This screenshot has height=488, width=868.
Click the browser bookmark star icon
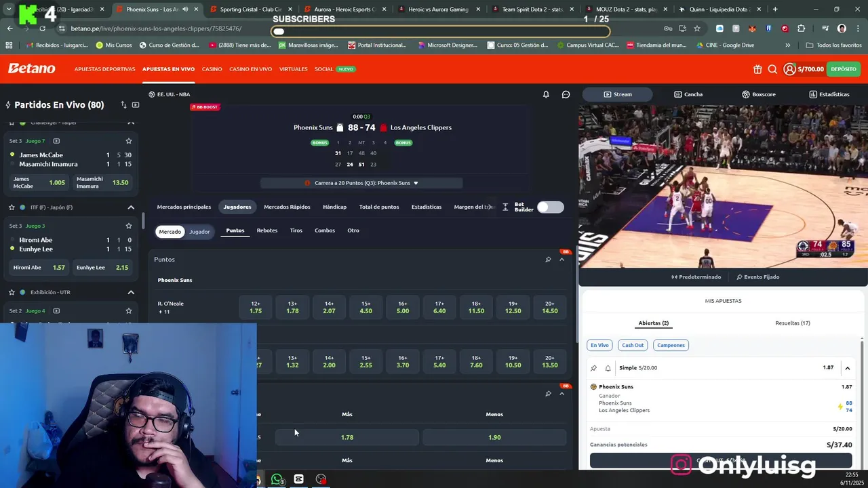pyautogui.click(x=697, y=28)
